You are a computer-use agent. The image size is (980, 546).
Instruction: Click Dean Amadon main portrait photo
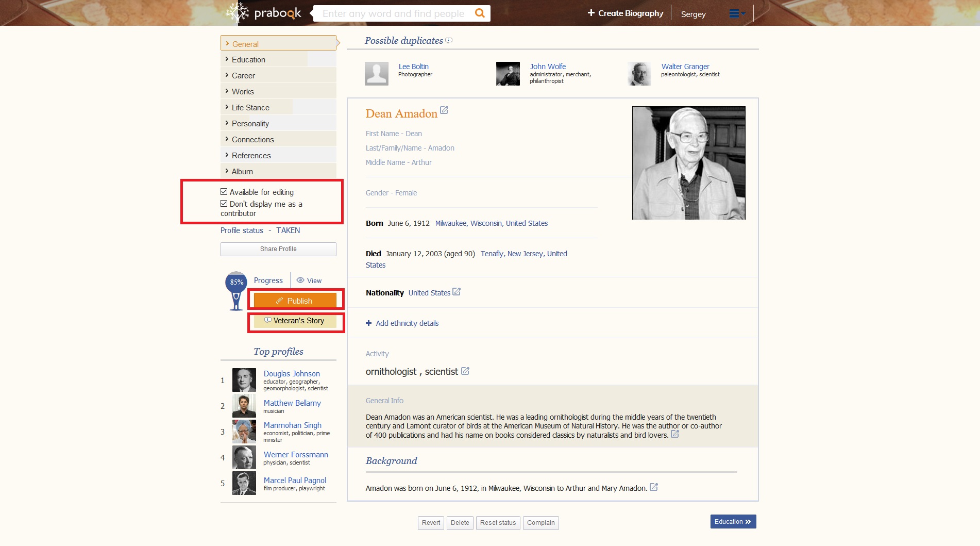click(x=689, y=163)
